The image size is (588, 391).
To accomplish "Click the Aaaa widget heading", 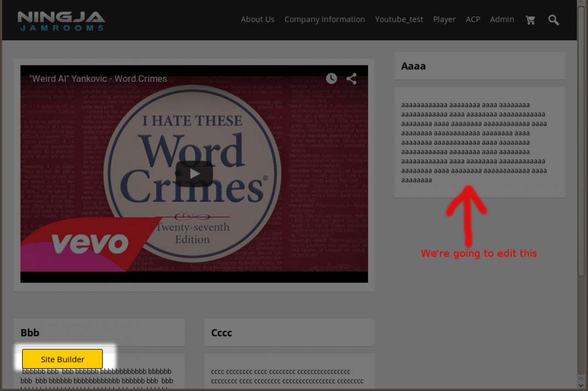I will [x=413, y=66].
